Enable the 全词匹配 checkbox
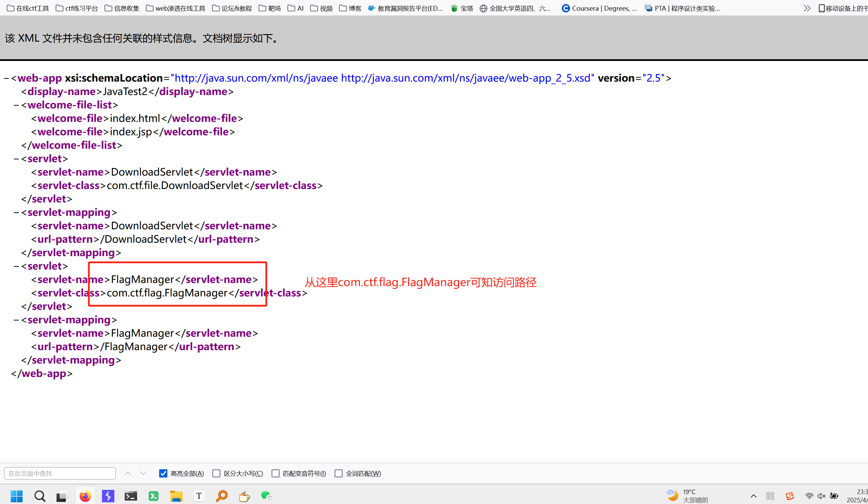Viewport: 868px width, 504px height. tap(339, 473)
